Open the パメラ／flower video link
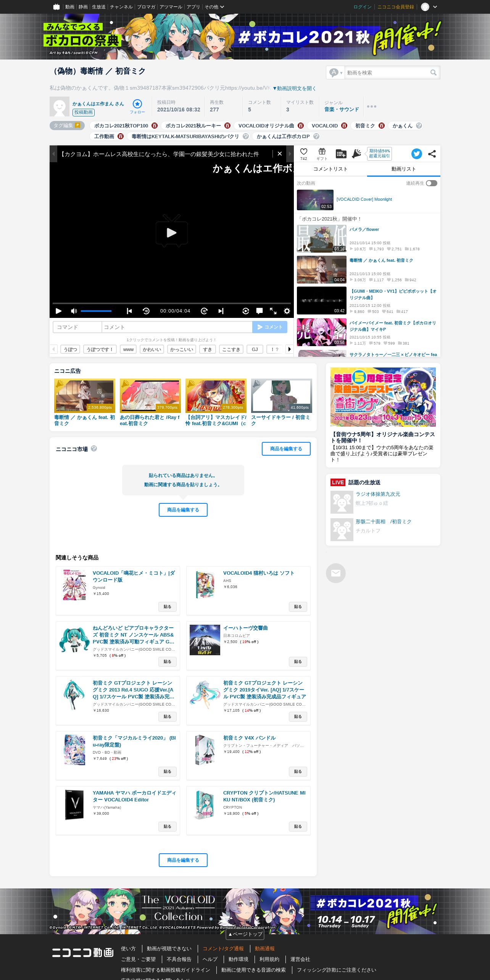 [x=364, y=229]
